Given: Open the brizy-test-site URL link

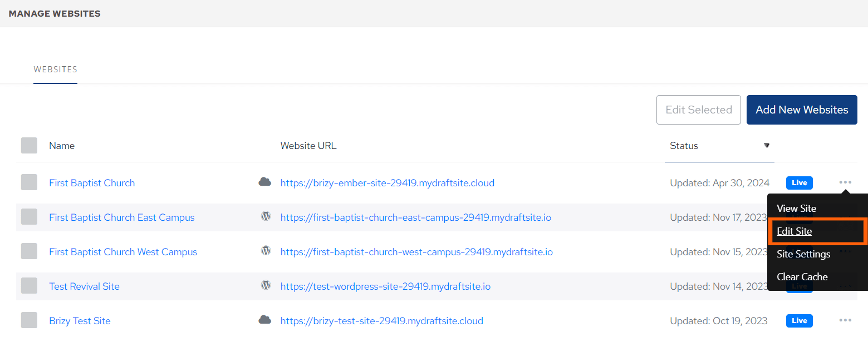Looking at the screenshot, I should (381, 321).
